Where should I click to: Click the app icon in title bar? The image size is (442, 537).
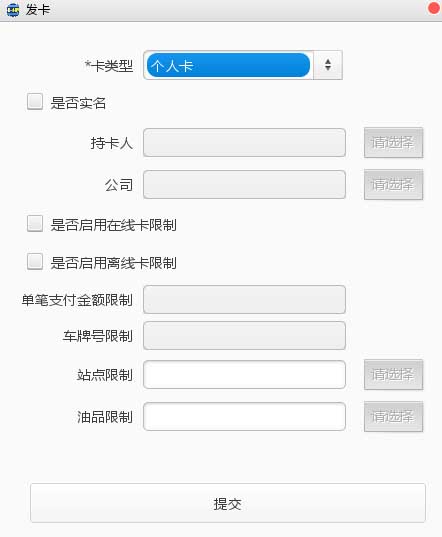click(13, 10)
